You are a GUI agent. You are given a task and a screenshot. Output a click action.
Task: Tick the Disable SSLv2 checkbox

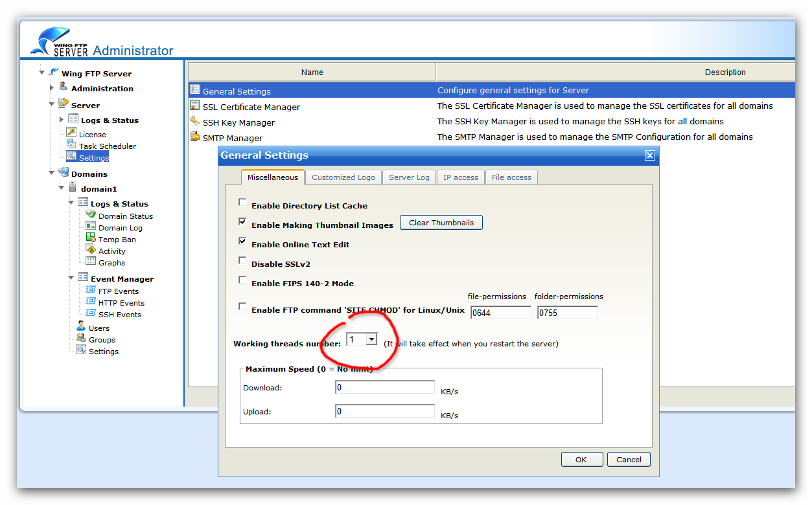tap(242, 261)
